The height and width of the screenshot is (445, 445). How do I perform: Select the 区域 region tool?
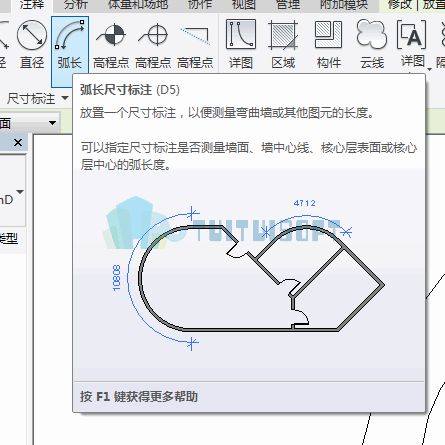click(283, 44)
